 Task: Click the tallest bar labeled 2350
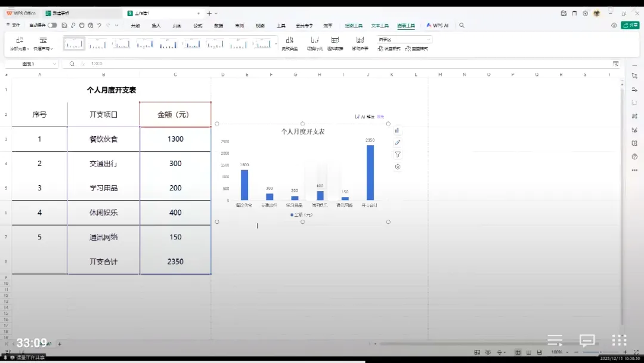(x=370, y=173)
